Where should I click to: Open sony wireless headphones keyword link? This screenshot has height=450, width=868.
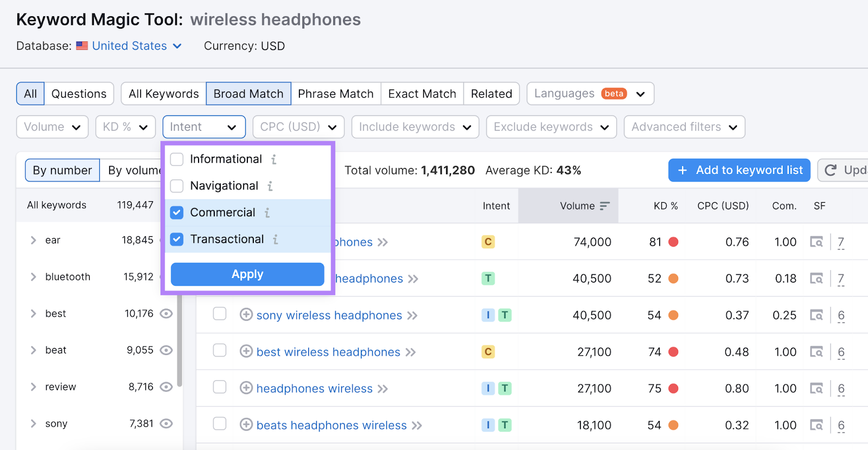tap(329, 316)
